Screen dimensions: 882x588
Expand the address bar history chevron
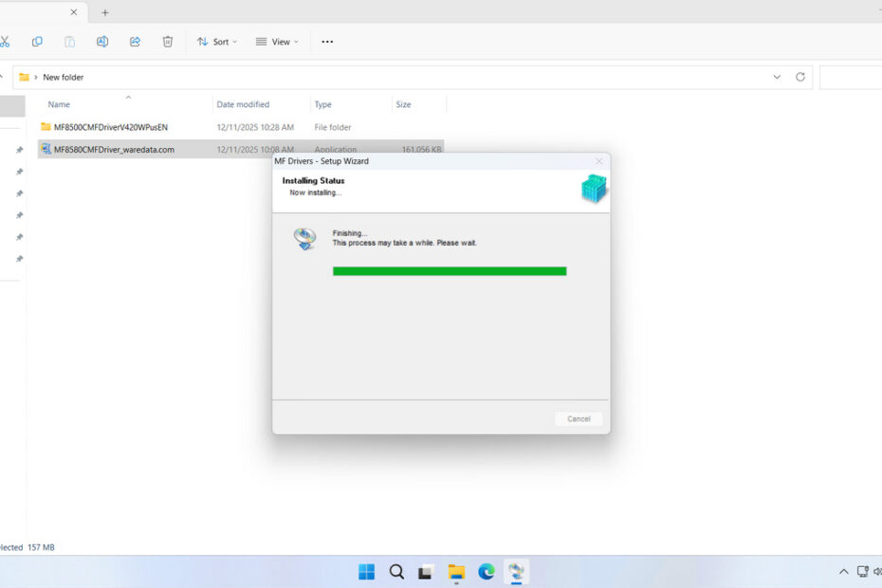tap(778, 77)
